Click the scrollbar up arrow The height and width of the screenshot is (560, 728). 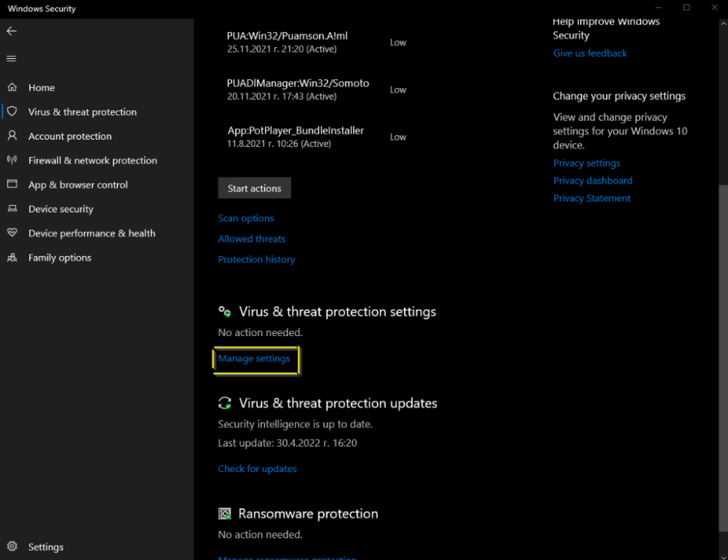723,24
